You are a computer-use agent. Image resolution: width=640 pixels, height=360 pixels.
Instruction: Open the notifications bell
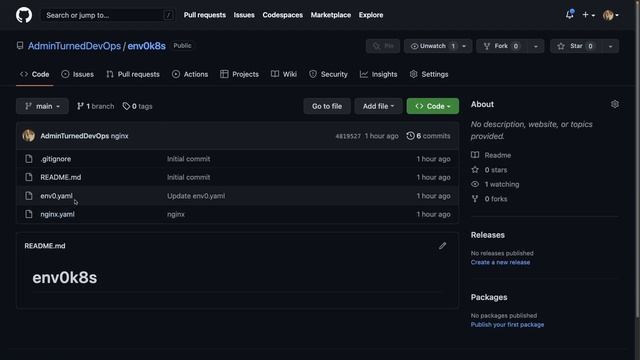pyautogui.click(x=569, y=15)
